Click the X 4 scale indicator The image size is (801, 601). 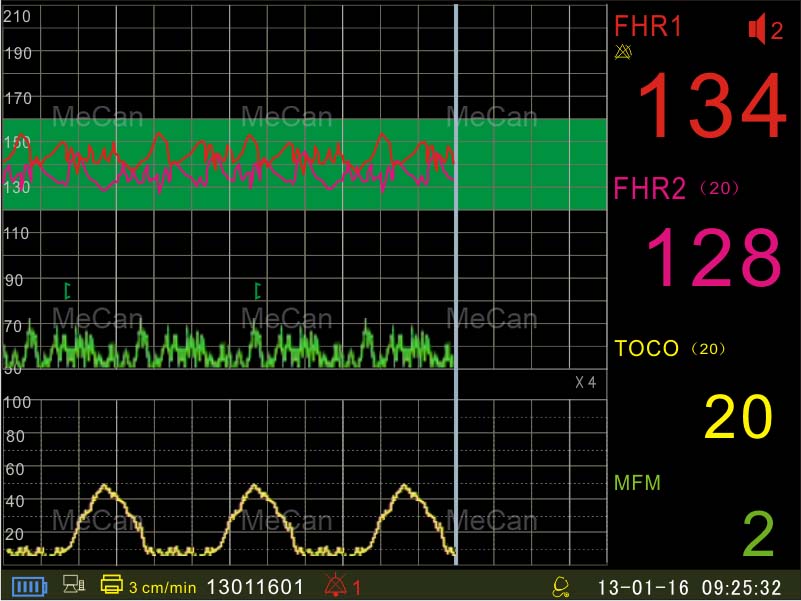click(586, 382)
